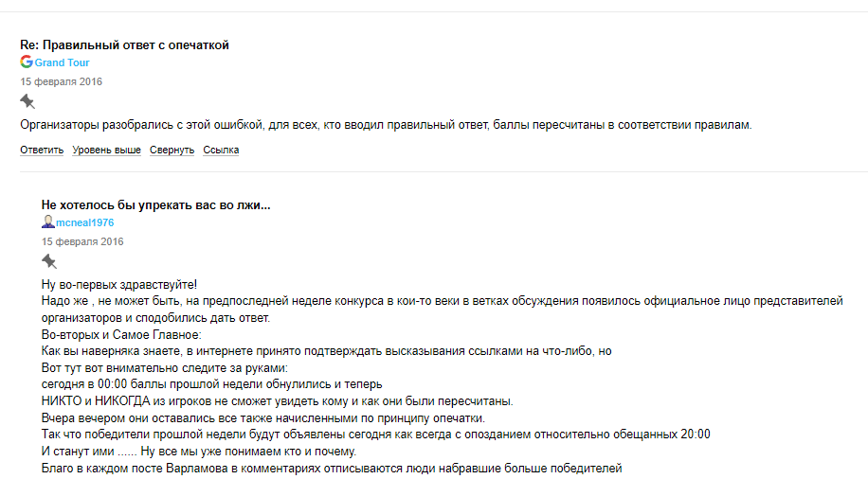This screenshot has width=868, height=479.
Task: Collapse the thread with Свернуть
Action: [x=172, y=150]
